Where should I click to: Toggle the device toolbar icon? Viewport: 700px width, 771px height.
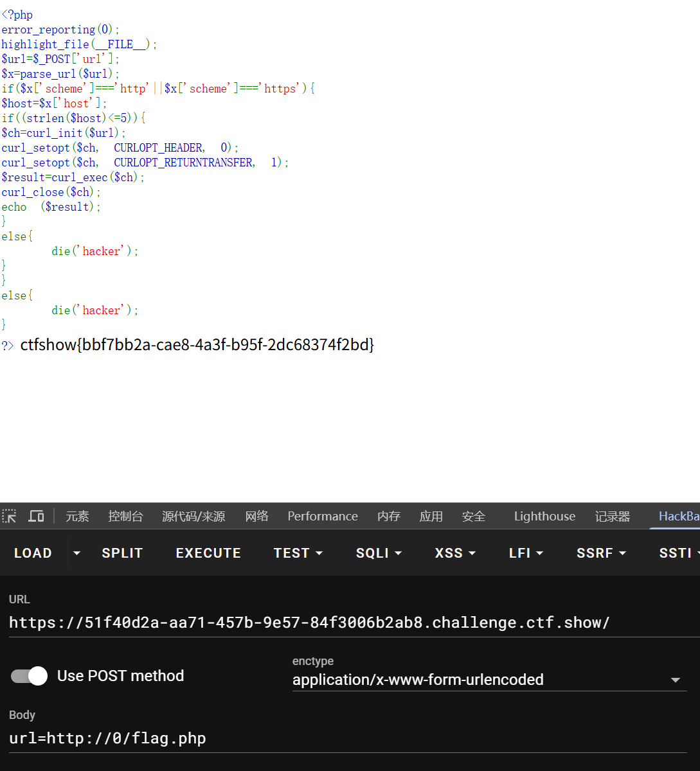[x=36, y=516]
